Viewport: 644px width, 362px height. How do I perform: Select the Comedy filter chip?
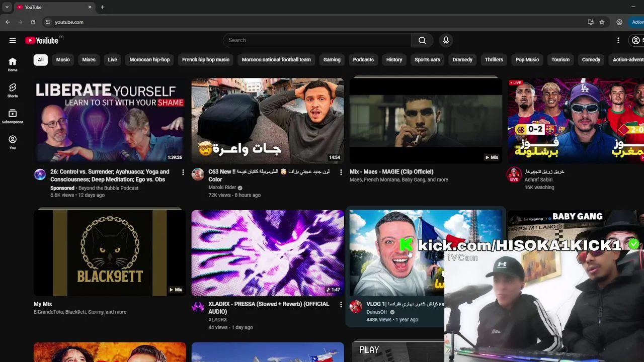(591, 60)
